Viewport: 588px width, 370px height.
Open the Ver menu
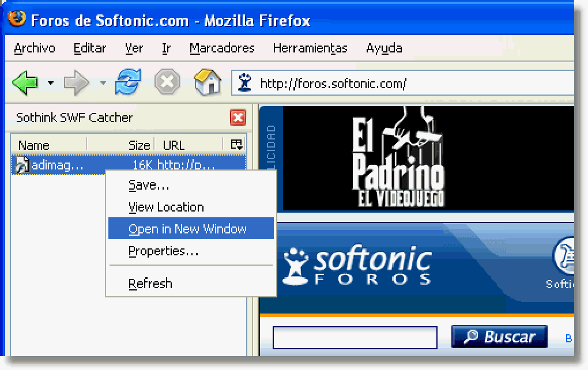[x=134, y=48]
